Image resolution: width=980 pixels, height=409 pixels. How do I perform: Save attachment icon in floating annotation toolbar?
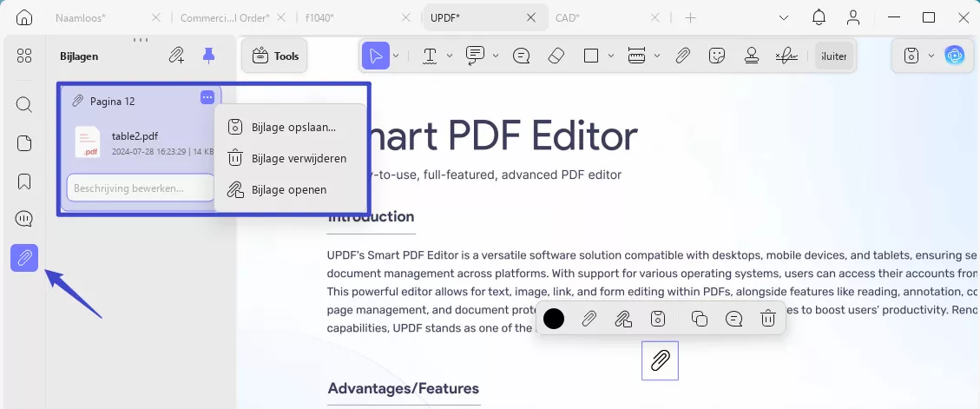coord(657,319)
